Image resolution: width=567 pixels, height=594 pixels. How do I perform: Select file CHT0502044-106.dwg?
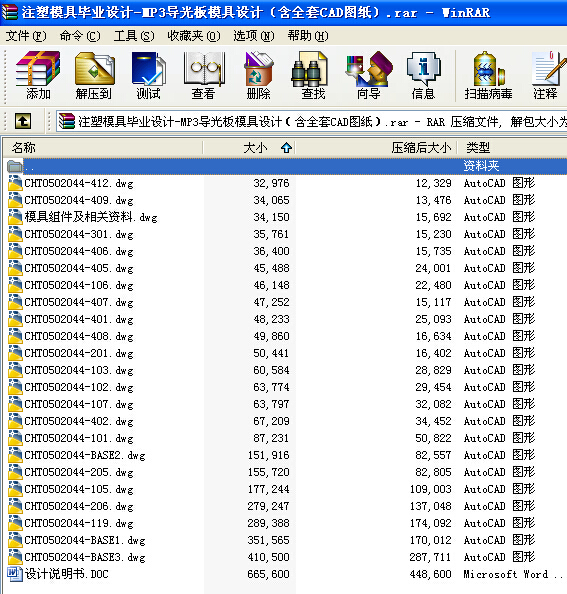click(x=79, y=285)
